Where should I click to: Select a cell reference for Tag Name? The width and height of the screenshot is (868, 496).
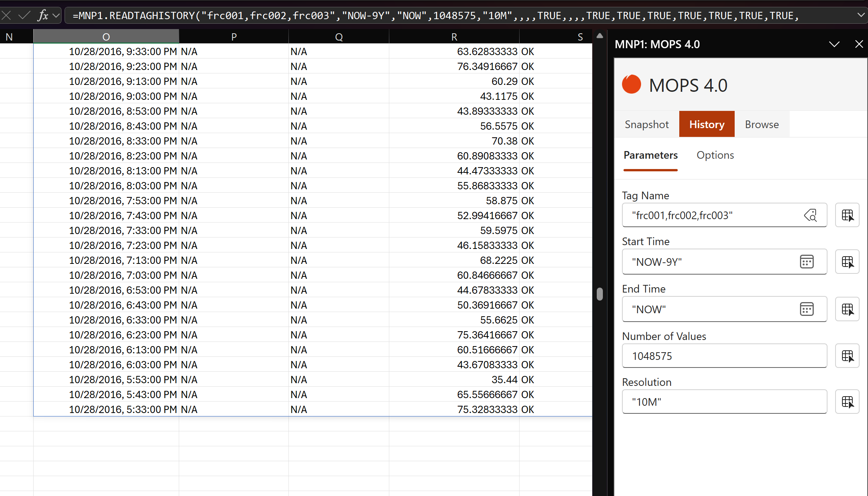(847, 215)
